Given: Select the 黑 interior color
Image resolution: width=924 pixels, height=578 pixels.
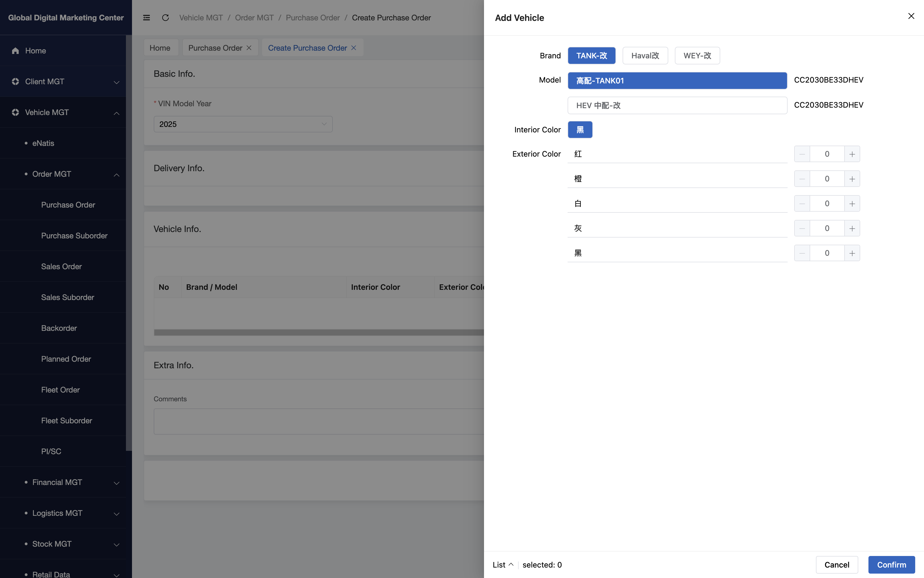Looking at the screenshot, I should coord(580,130).
